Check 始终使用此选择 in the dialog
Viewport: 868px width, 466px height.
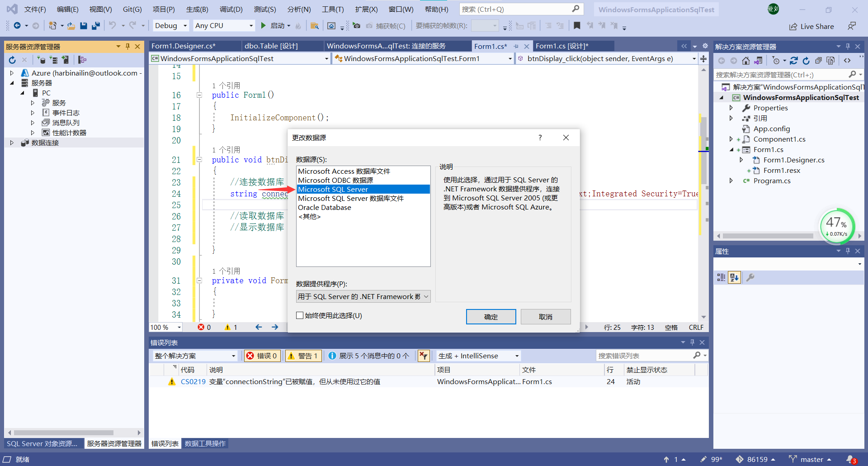[300, 315]
